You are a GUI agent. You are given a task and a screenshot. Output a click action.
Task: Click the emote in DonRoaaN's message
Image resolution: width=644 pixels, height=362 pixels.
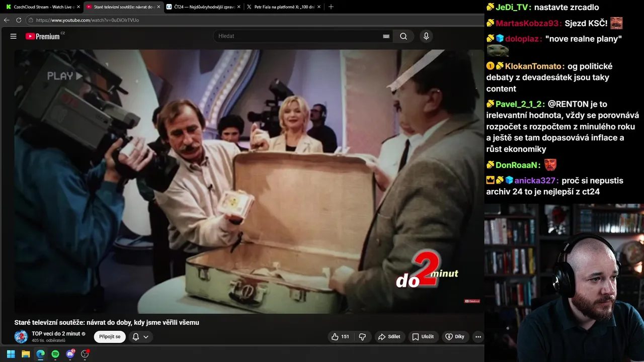(x=550, y=164)
